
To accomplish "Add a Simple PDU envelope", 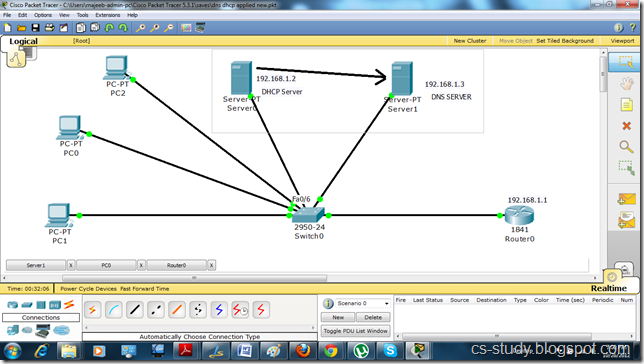I will (626, 199).
